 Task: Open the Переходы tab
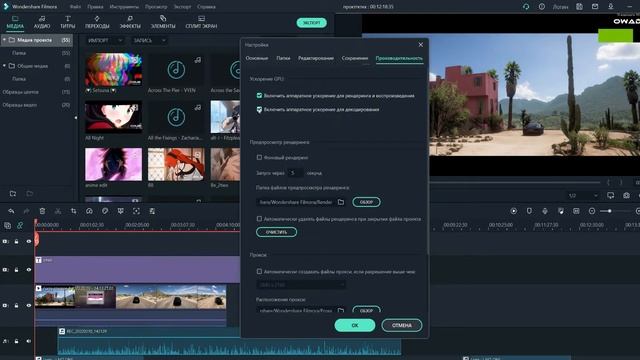pyautogui.click(x=97, y=22)
